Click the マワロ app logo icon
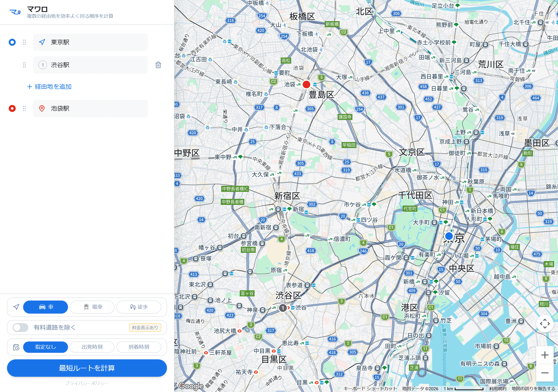Viewport: 558px width, 392px height. (x=15, y=12)
